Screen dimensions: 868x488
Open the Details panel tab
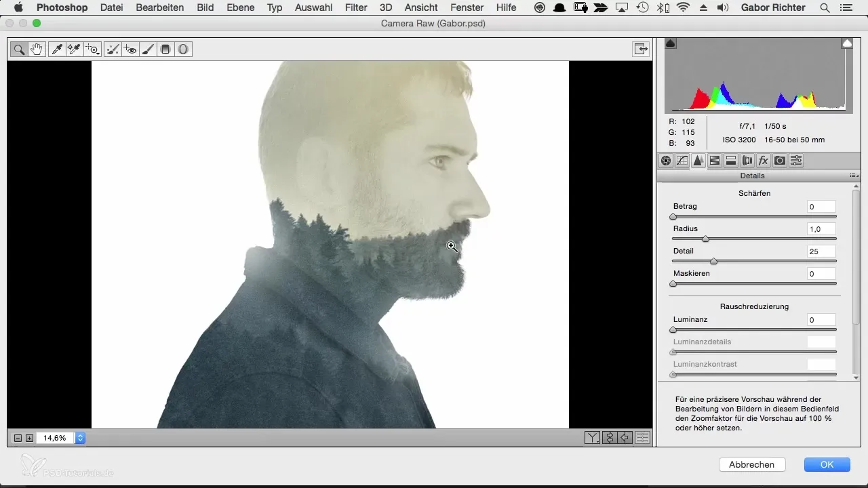pyautogui.click(x=698, y=161)
